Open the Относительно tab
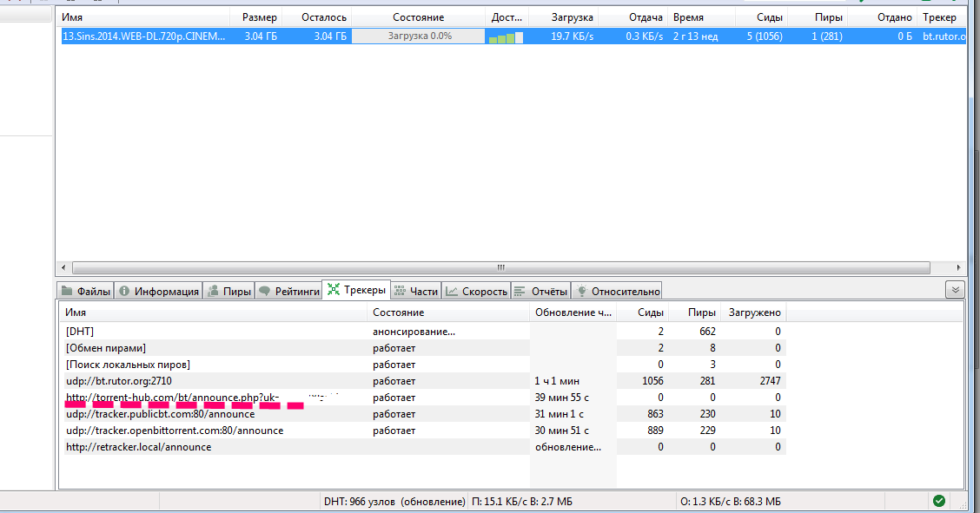 point(617,292)
